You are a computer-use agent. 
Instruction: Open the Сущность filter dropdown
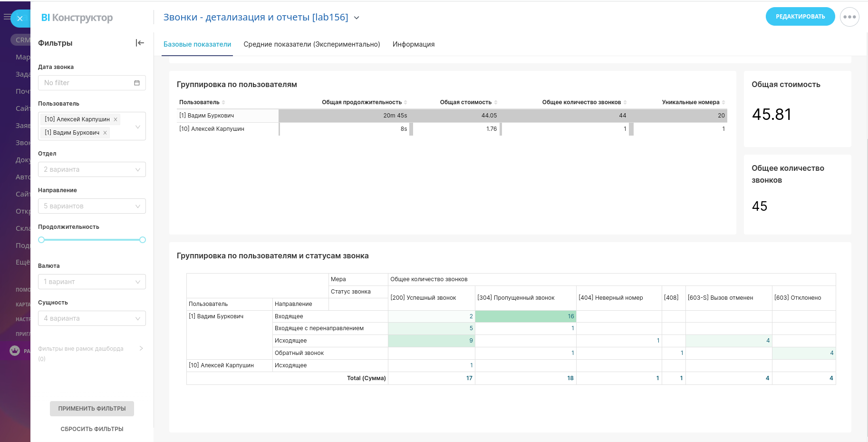pyautogui.click(x=92, y=318)
